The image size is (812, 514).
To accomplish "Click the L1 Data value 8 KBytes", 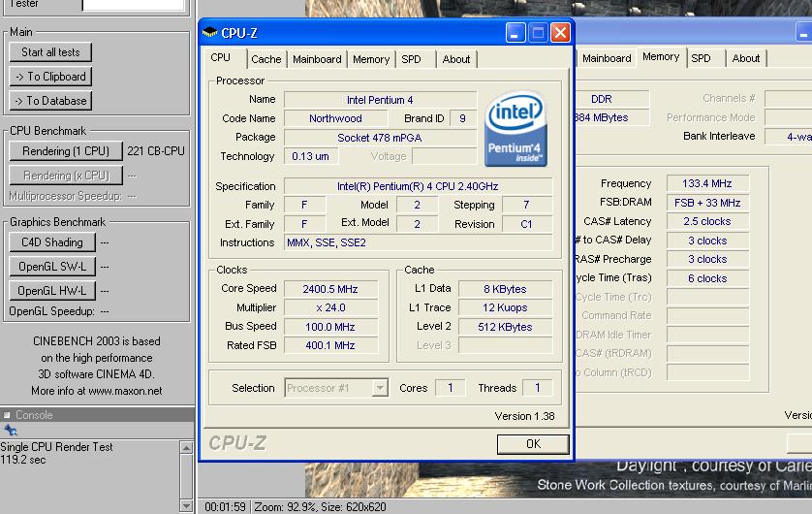I will [506, 289].
